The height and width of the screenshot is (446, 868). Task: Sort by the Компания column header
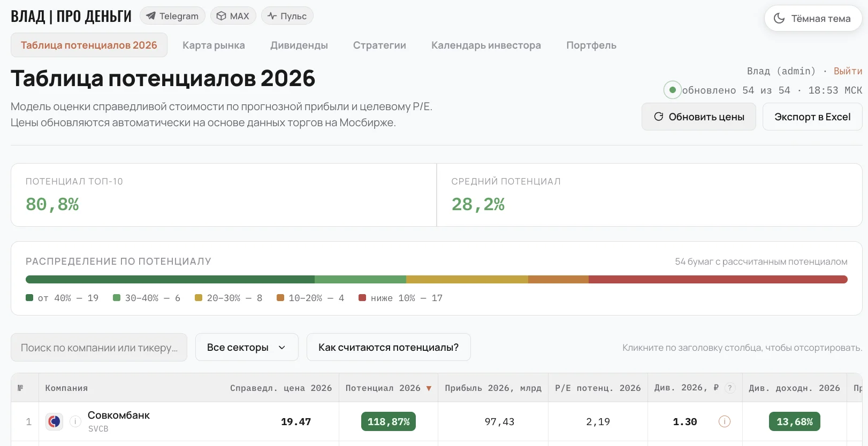coord(66,388)
